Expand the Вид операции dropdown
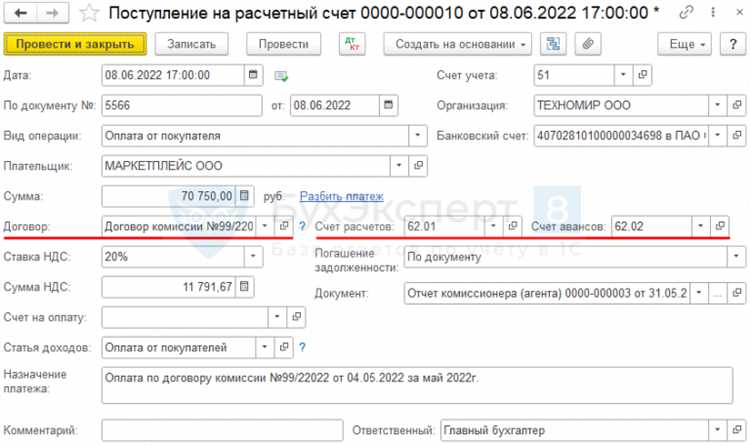The height and width of the screenshot is (445, 750). point(418,135)
